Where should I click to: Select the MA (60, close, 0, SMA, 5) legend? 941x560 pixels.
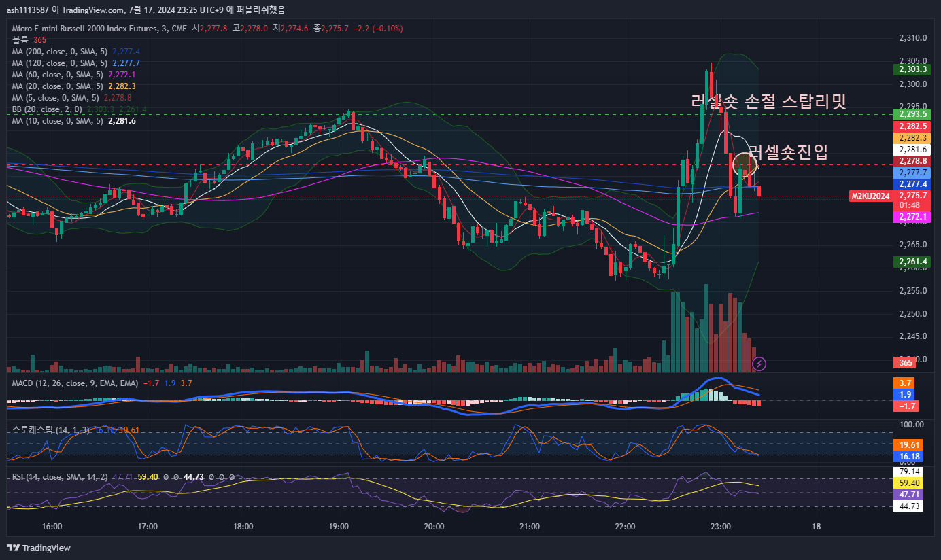point(57,75)
